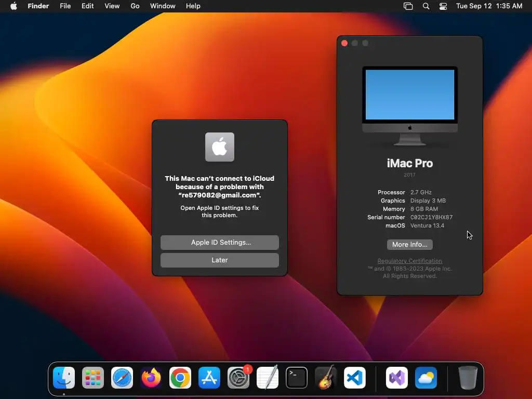
Task: Click the Ventura 13.4 version text
Action: [427, 225]
